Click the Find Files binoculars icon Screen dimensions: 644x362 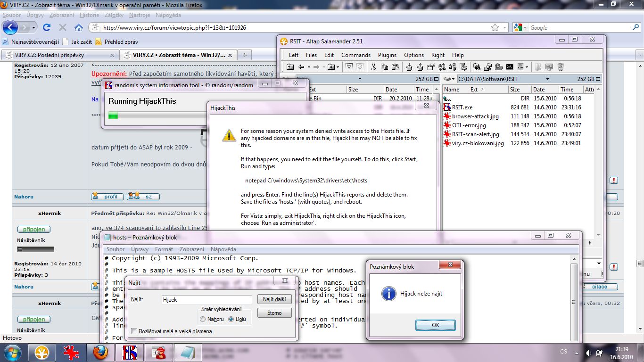click(x=477, y=67)
